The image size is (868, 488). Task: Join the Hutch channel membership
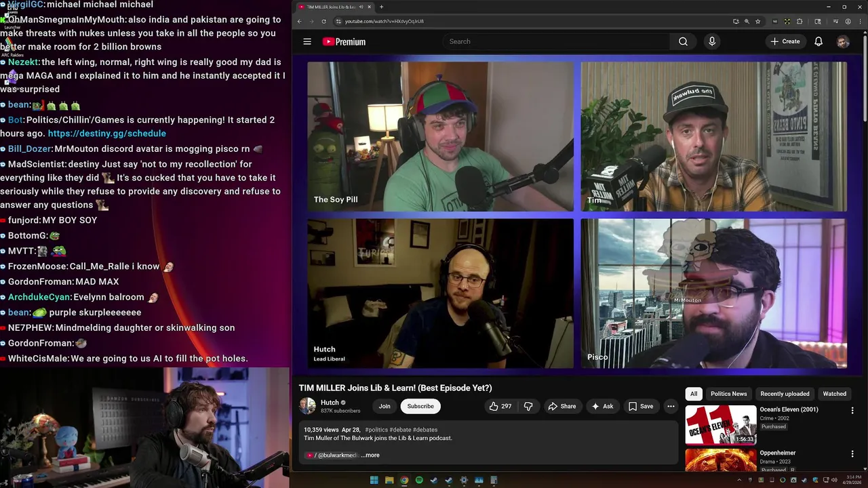coord(384,406)
